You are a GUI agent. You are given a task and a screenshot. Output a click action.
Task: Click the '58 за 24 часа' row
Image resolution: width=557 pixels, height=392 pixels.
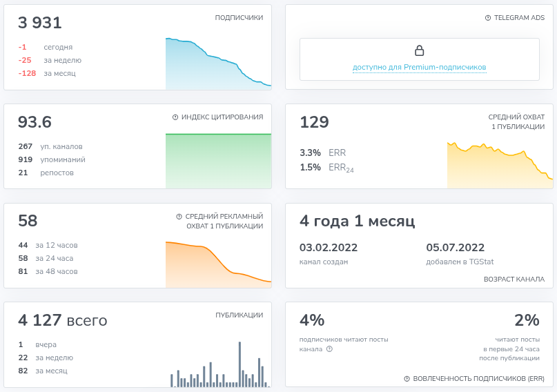[x=46, y=259]
